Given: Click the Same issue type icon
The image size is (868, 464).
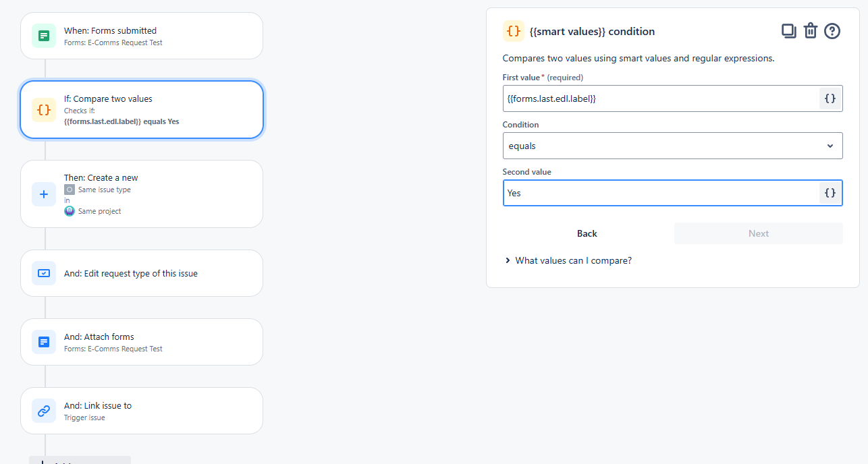Looking at the screenshot, I should pyautogui.click(x=70, y=190).
